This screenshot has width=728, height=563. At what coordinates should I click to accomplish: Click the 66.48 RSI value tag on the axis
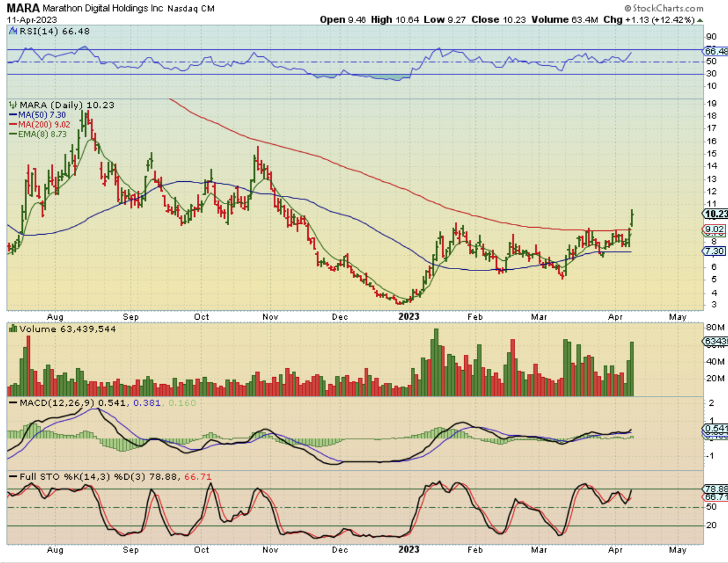[x=716, y=52]
